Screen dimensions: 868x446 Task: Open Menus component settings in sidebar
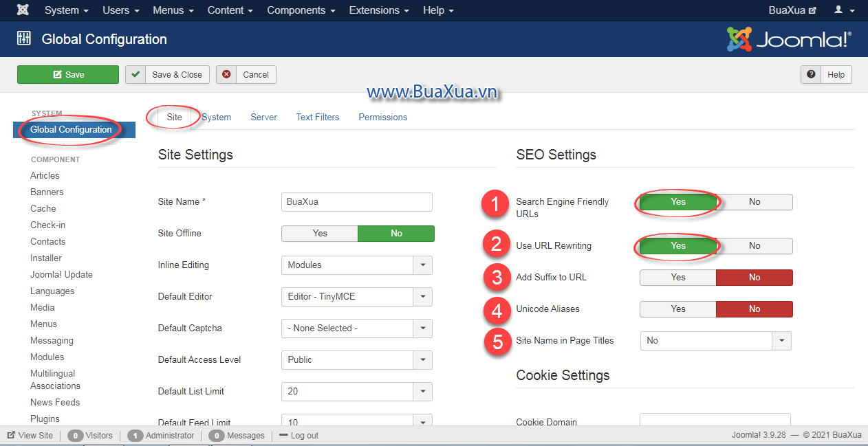coord(44,324)
